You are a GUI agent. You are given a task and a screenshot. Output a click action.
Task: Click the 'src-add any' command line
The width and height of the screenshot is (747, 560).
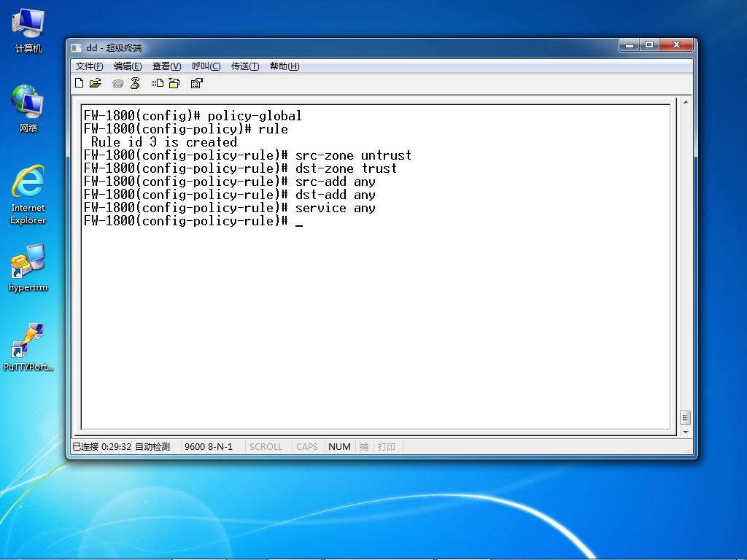(x=229, y=182)
